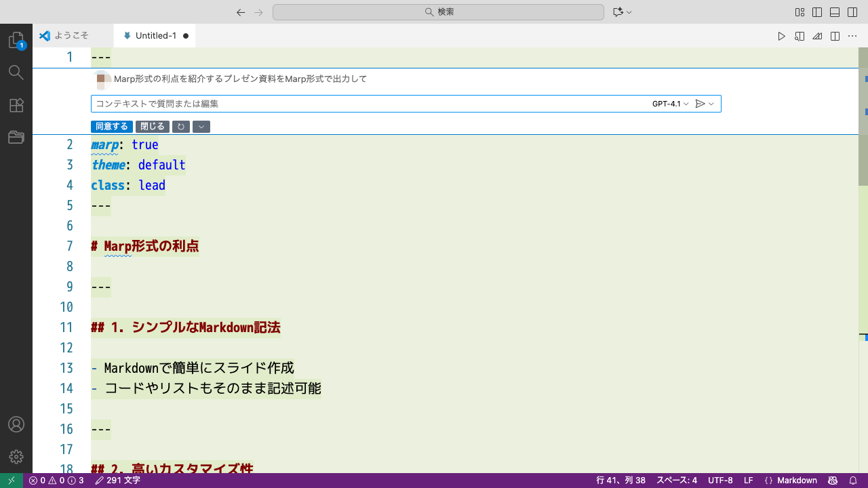Open the Extensions view
This screenshot has height=488, width=868.
tap(16, 105)
